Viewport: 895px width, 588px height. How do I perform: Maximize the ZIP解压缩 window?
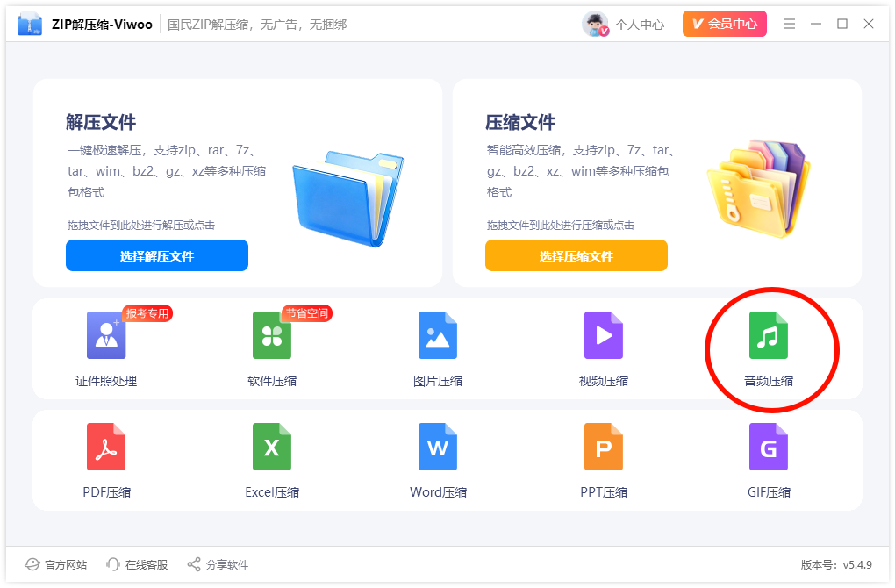coord(842,24)
